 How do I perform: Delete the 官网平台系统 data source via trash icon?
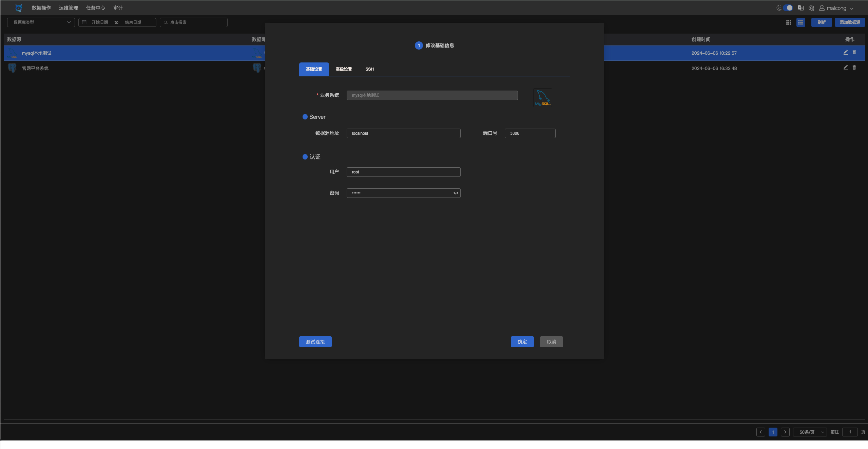click(x=854, y=68)
